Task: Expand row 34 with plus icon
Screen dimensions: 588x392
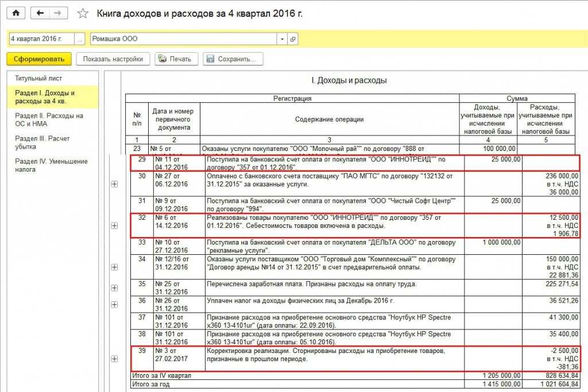Action: pos(115,267)
